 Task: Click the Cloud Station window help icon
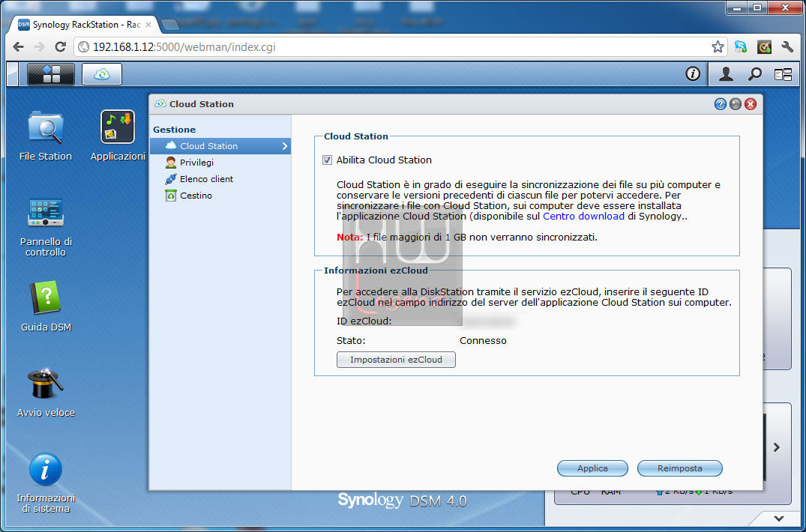tap(721, 104)
